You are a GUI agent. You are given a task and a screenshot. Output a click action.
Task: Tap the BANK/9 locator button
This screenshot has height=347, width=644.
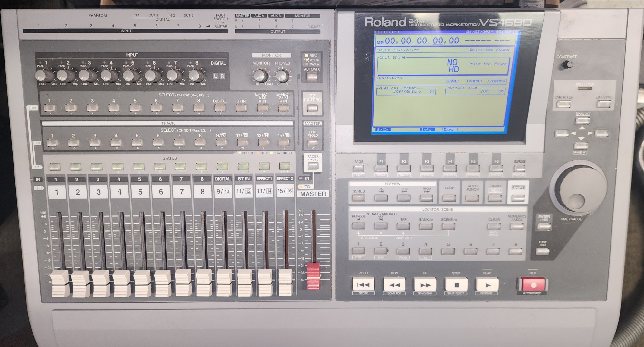pos(426,226)
